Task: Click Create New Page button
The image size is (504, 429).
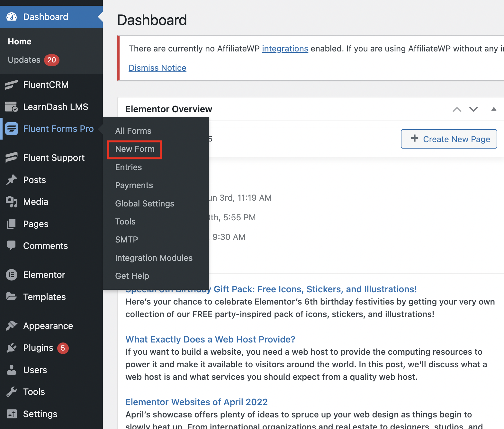Action: (449, 139)
